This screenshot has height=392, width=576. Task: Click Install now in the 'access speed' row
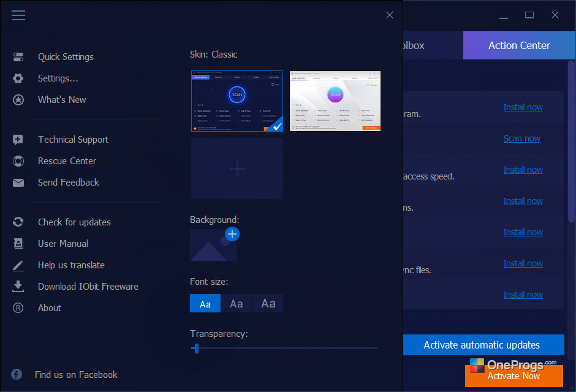tap(523, 170)
